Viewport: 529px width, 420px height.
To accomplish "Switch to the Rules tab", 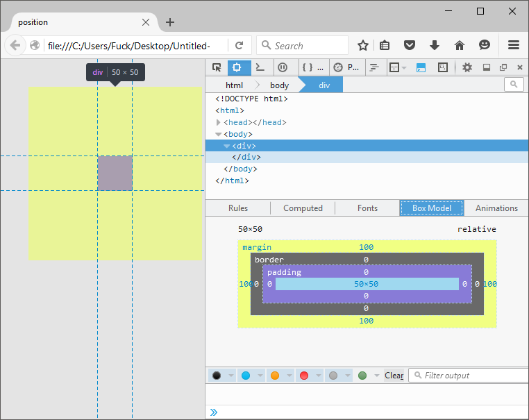I will [238, 208].
